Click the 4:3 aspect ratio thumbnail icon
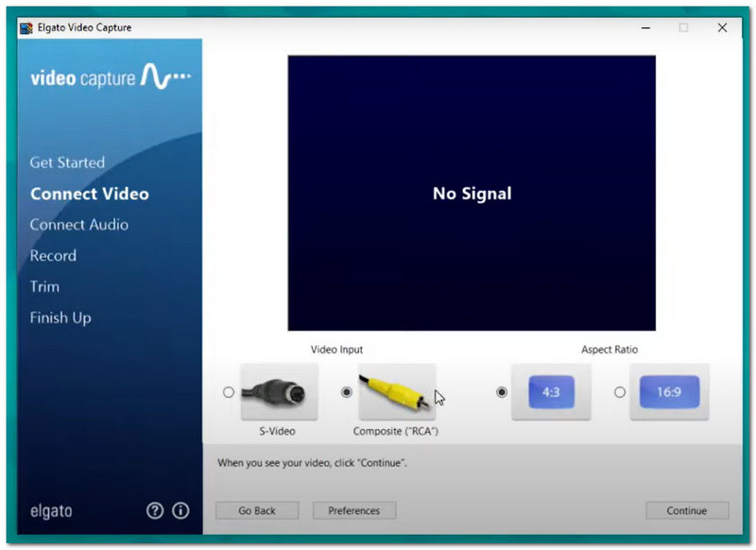 [x=551, y=390]
